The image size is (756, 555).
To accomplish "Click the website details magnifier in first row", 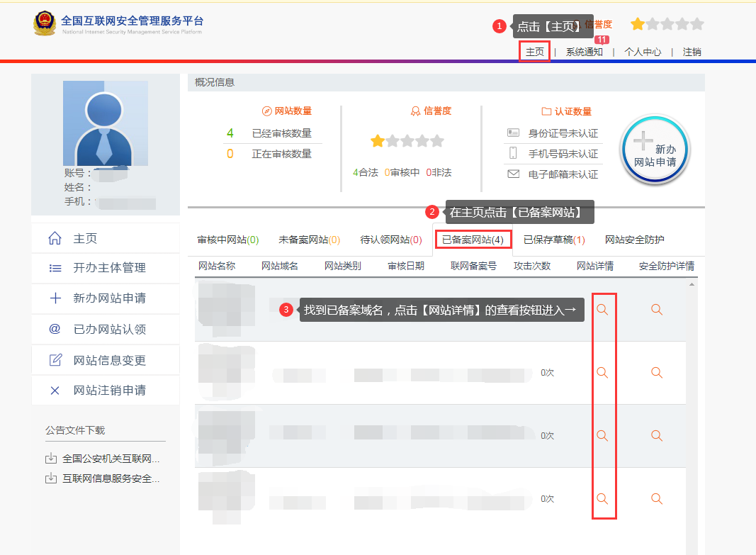I will tap(602, 310).
